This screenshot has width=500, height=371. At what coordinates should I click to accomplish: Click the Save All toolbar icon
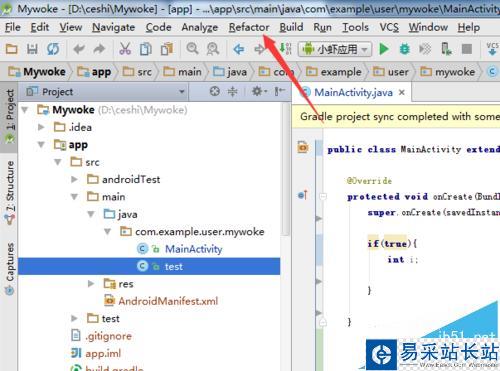tap(32, 49)
